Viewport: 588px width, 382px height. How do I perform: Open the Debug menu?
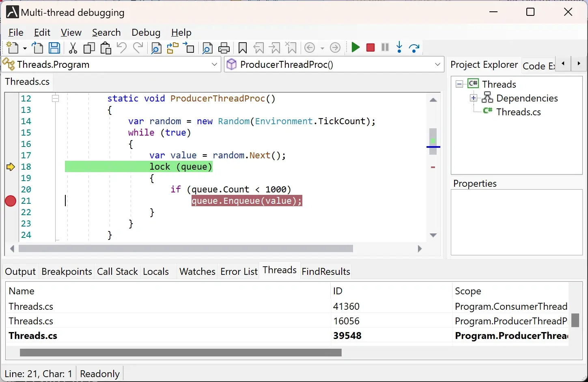click(146, 32)
